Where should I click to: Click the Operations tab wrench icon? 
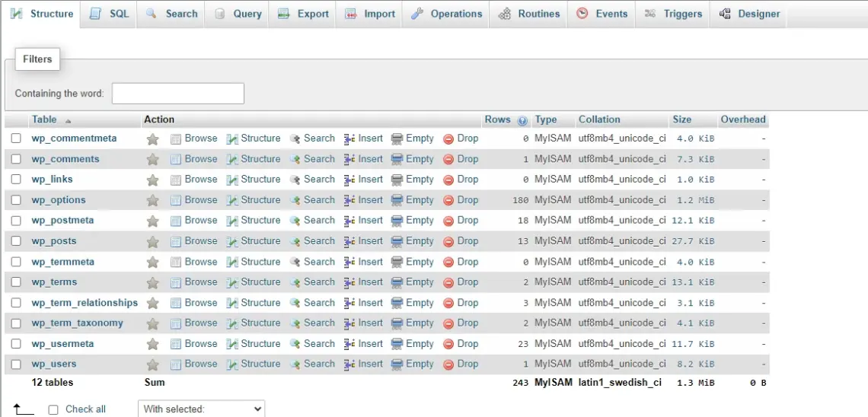pos(417,14)
